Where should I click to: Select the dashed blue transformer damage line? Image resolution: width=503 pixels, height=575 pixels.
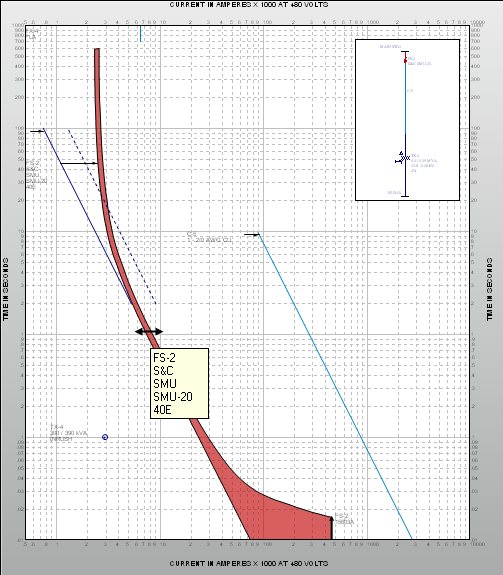112,217
